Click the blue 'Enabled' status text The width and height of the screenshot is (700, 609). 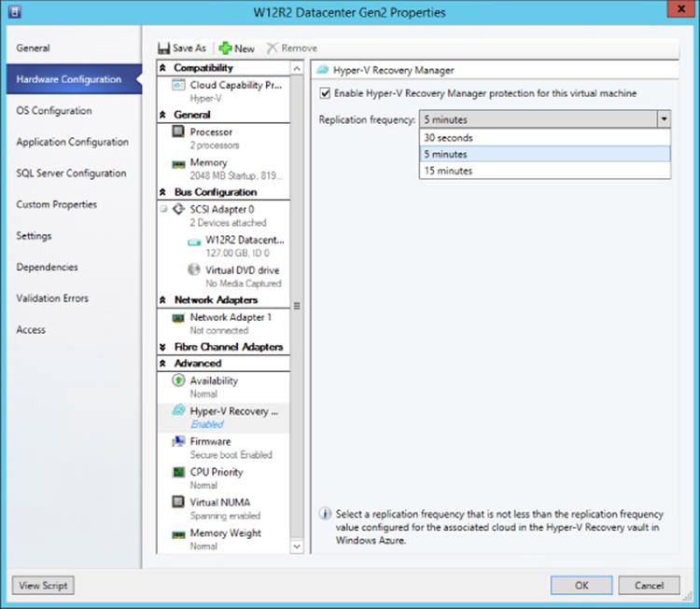tap(207, 423)
